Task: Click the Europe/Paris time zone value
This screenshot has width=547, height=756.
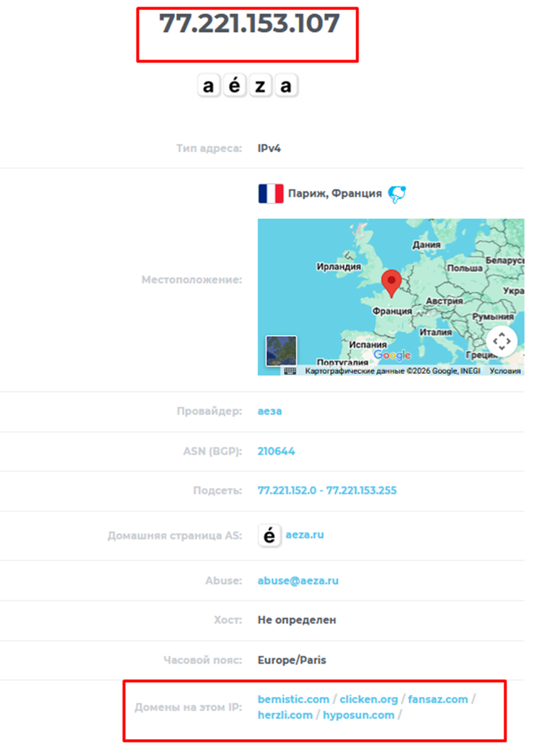Action: (x=292, y=660)
